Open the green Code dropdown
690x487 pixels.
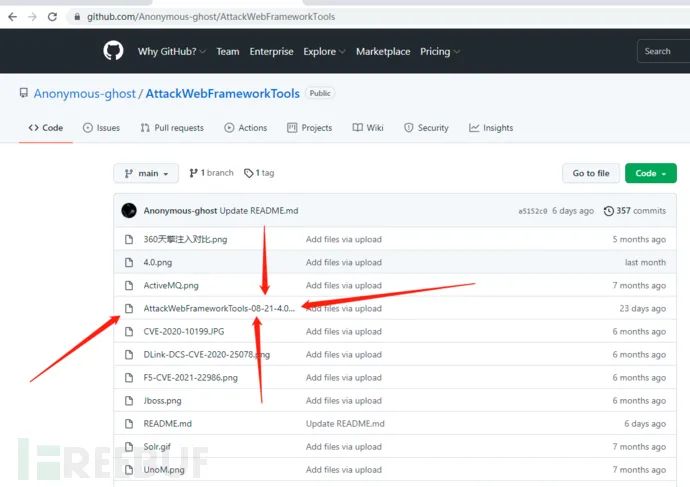pos(650,173)
